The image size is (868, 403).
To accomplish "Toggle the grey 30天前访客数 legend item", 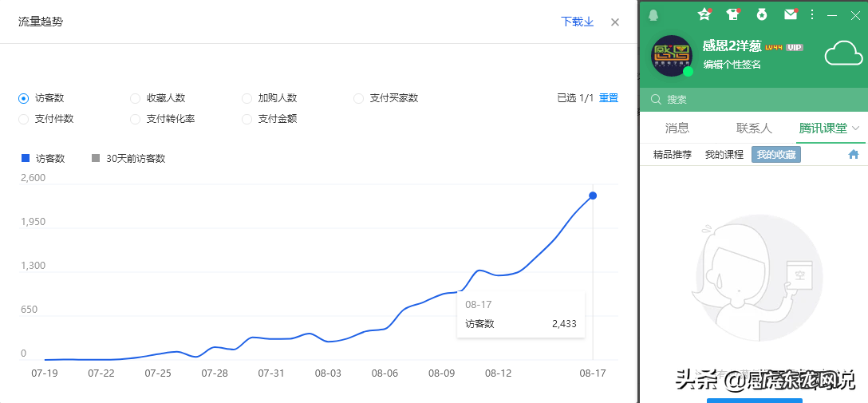I will tap(128, 158).
